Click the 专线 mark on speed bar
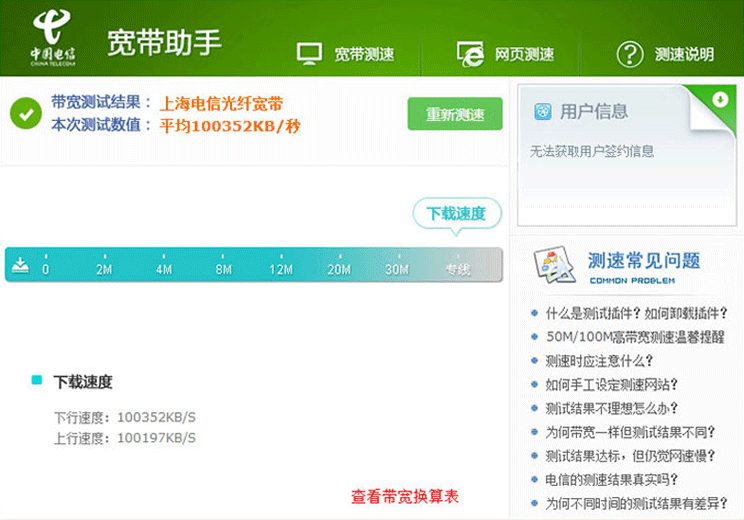This screenshot has height=520, width=744. [458, 269]
